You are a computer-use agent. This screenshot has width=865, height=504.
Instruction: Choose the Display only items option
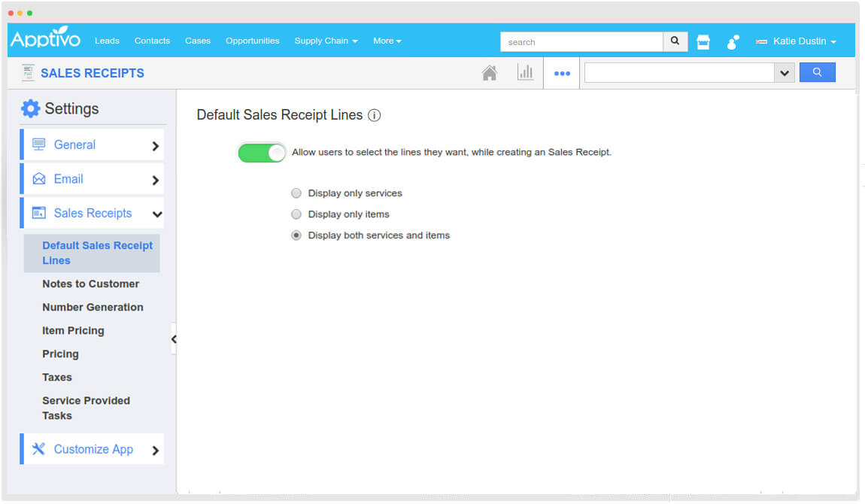click(296, 214)
